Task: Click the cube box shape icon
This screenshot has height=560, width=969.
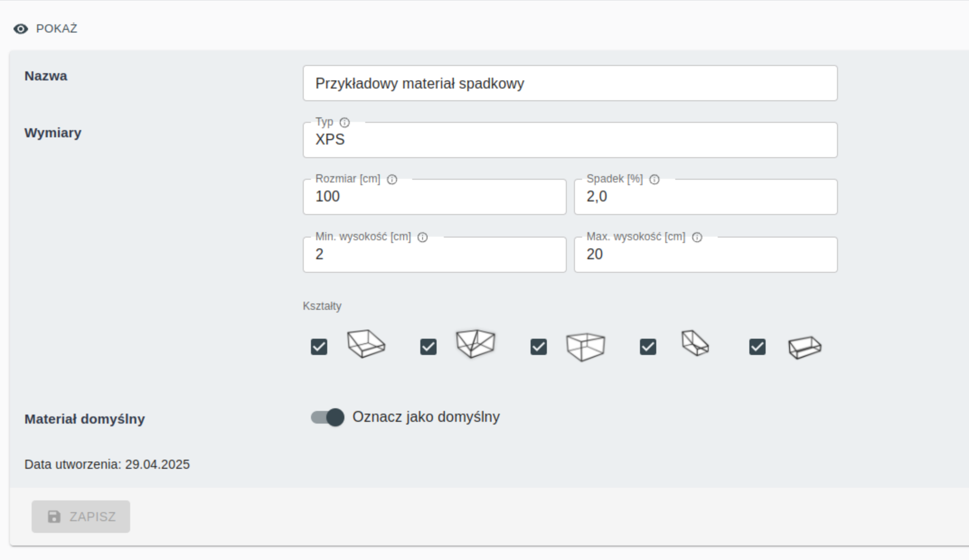Action: pyautogui.click(x=585, y=347)
